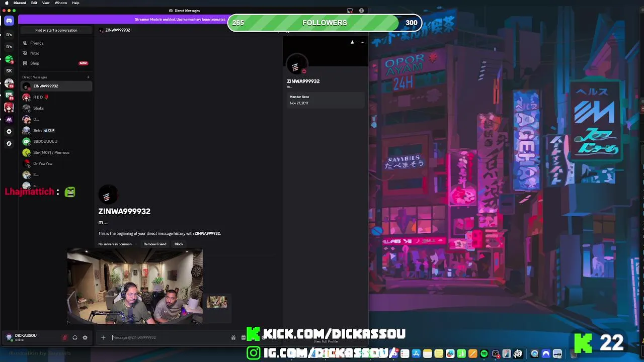
Task: Click the help question mark icon in title bar
Action: pyautogui.click(x=361, y=11)
